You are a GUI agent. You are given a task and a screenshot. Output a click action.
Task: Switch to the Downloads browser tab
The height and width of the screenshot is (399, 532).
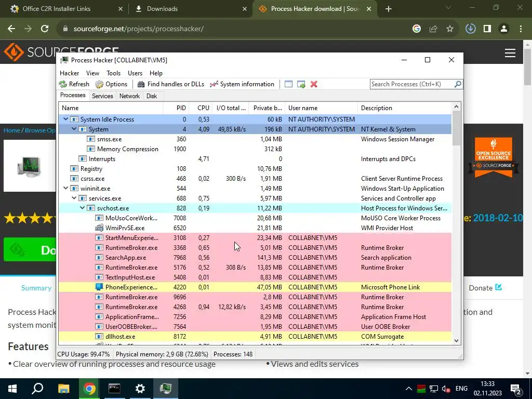click(190, 9)
